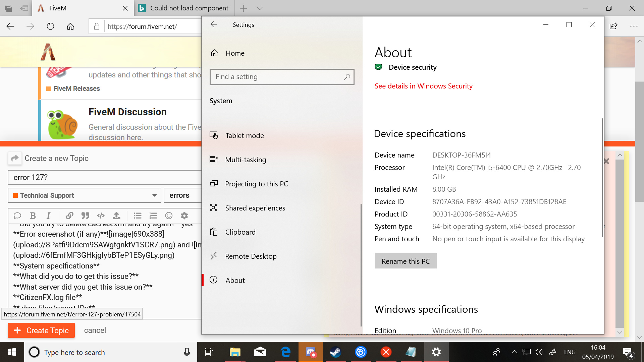The height and width of the screenshot is (362, 644).
Task: Click the volume icon in system tray
Action: click(539, 352)
